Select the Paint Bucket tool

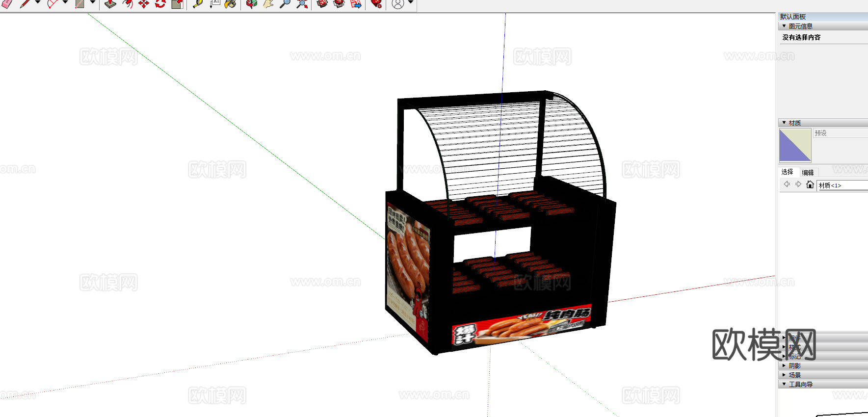tap(230, 4)
